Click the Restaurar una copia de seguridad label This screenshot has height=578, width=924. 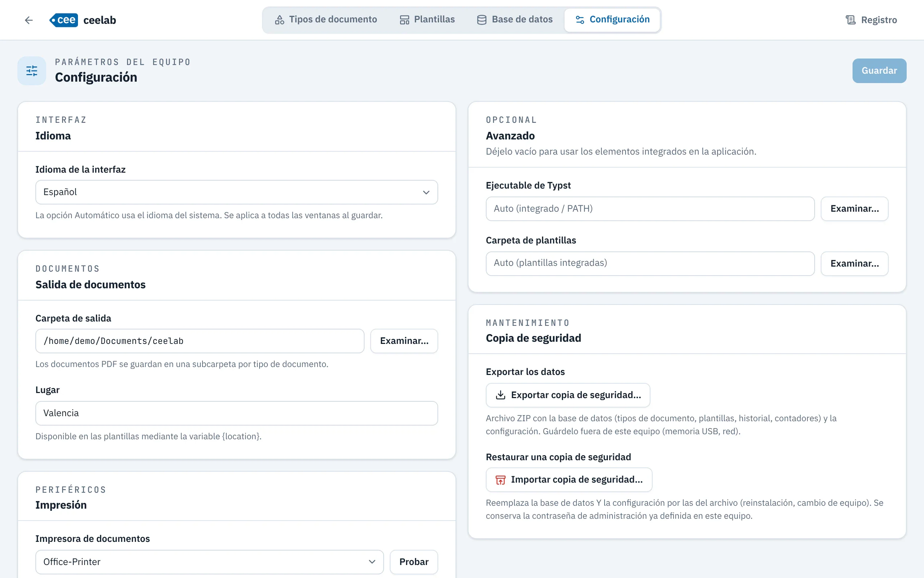[x=558, y=457]
